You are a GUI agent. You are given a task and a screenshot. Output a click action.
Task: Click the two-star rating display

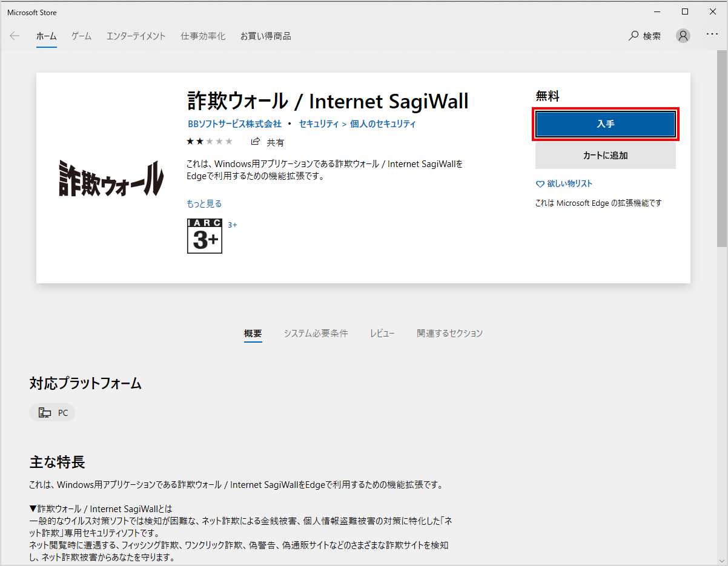coord(210,140)
